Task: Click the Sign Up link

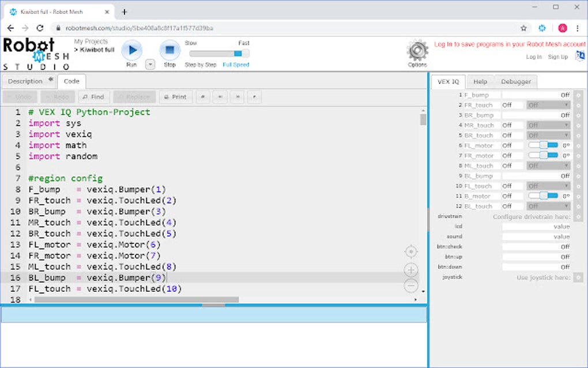Action: coord(558,57)
